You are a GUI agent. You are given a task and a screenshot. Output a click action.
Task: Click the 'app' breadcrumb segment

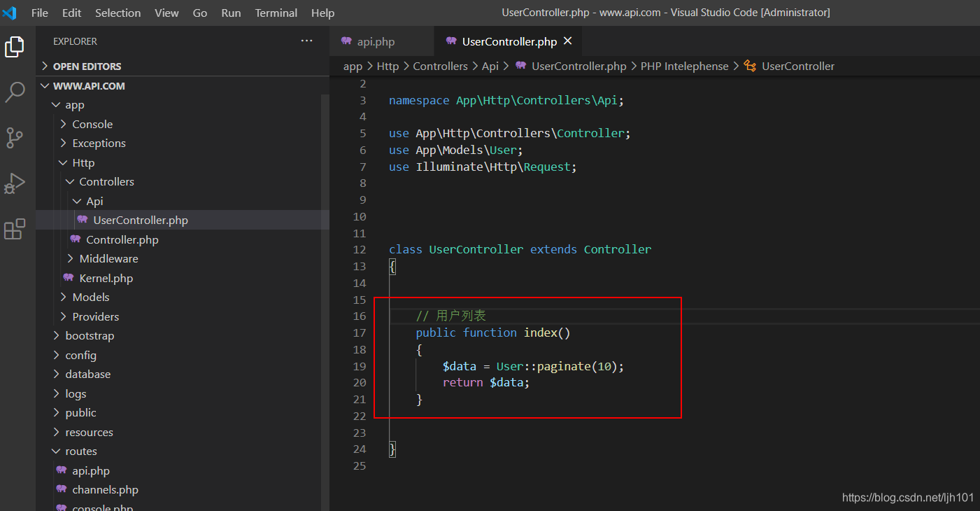[353, 66]
